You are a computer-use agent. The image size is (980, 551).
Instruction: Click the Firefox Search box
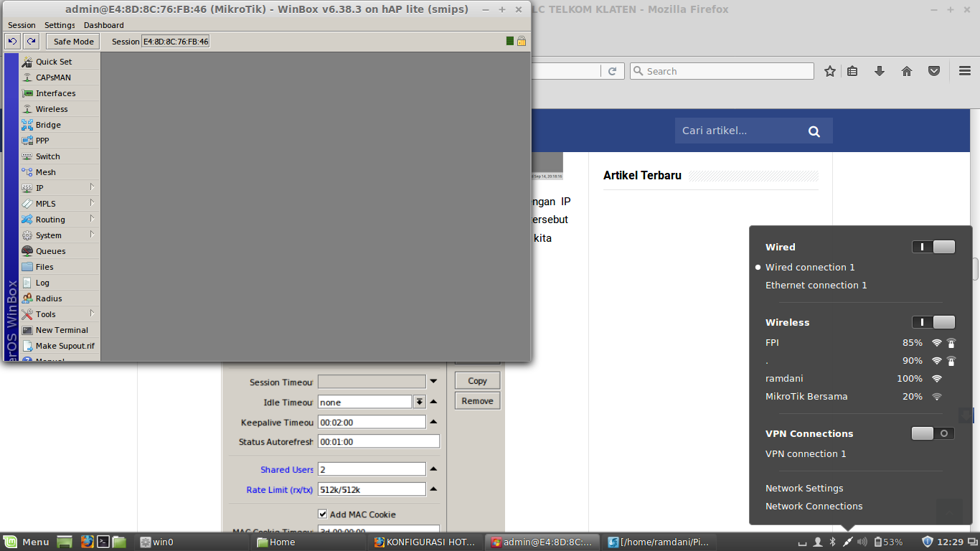(722, 71)
